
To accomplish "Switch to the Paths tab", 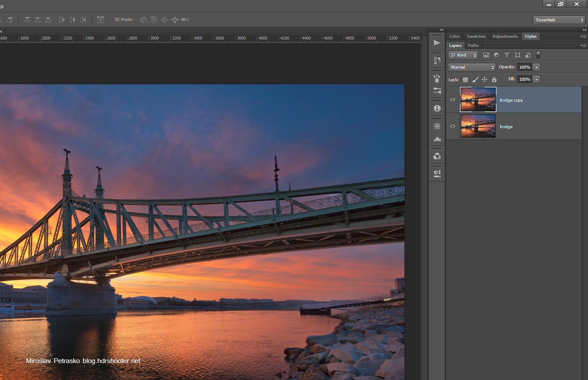I will (473, 46).
